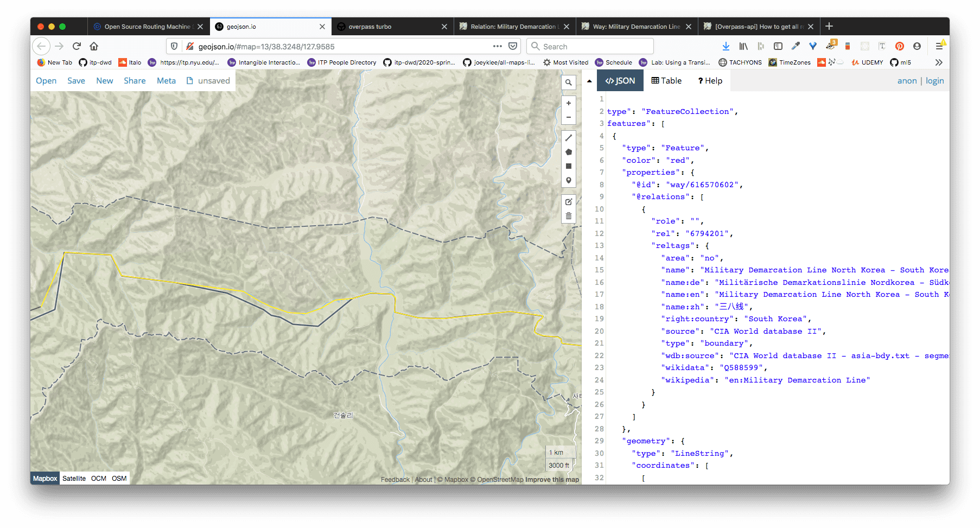Select the draw marker pin tool
Image resolution: width=980 pixels, height=528 pixels.
click(x=568, y=180)
